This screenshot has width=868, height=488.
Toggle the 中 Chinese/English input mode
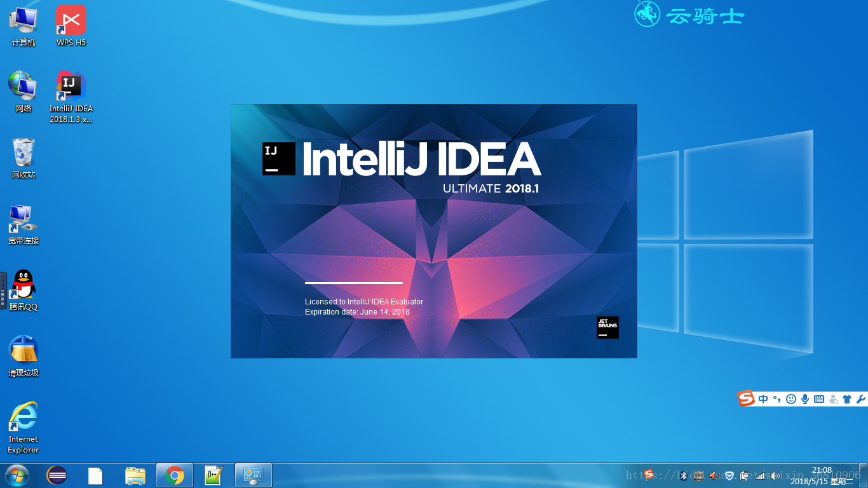click(x=763, y=399)
